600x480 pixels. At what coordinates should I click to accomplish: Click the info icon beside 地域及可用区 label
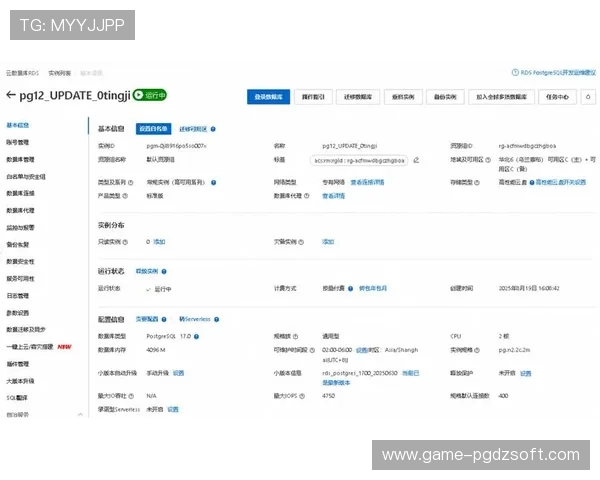pyautogui.click(x=488, y=160)
